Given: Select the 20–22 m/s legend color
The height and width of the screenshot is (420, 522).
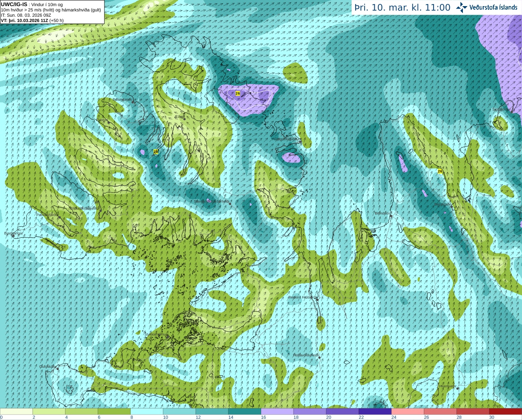Looking at the screenshot, I should (343, 411).
